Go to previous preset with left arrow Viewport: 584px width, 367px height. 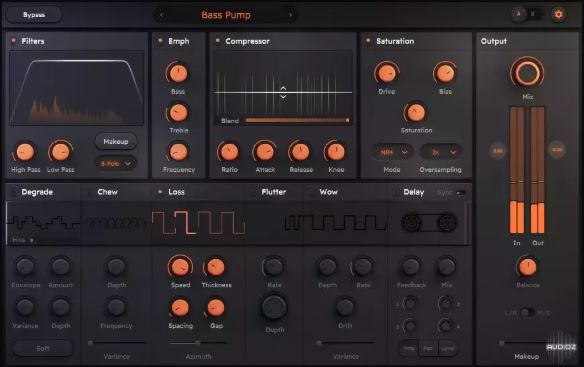coord(161,15)
